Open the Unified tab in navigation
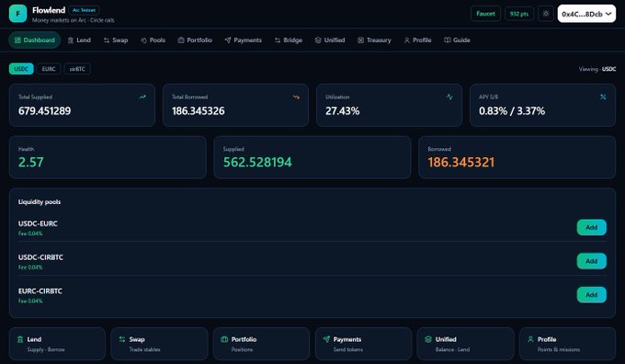This screenshot has height=364, width=625. [330, 40]
